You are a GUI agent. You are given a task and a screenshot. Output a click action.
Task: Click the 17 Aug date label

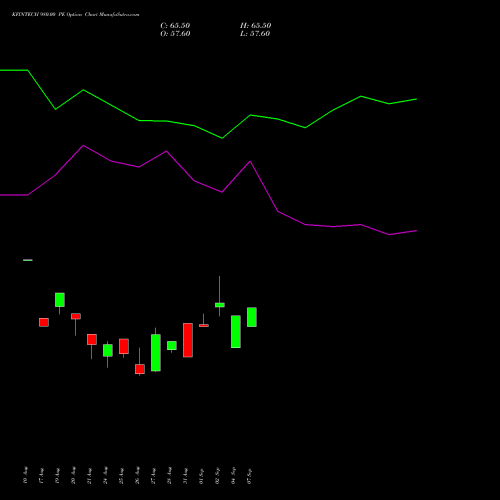(x=41, y=476)
